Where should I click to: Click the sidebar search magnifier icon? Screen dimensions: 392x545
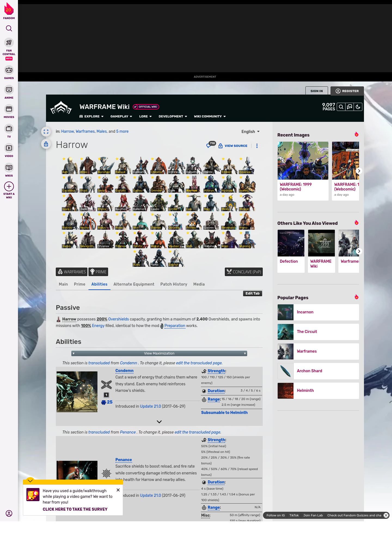9,28
